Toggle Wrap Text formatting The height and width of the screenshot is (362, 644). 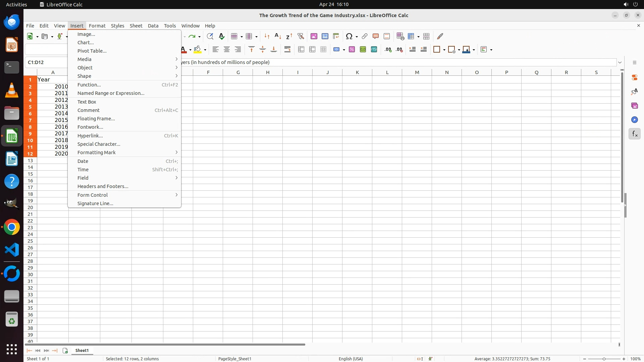[287, 50]
